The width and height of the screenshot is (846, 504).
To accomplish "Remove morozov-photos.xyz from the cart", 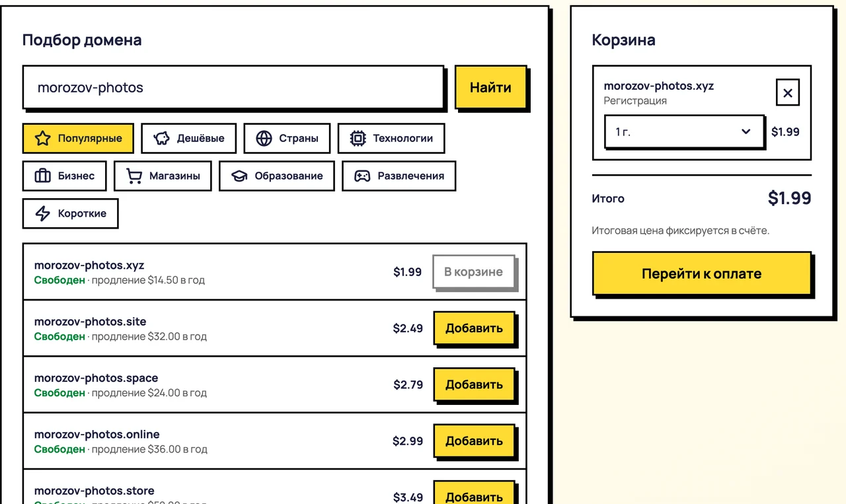I will pyautogui.click(x=788, y=93).
